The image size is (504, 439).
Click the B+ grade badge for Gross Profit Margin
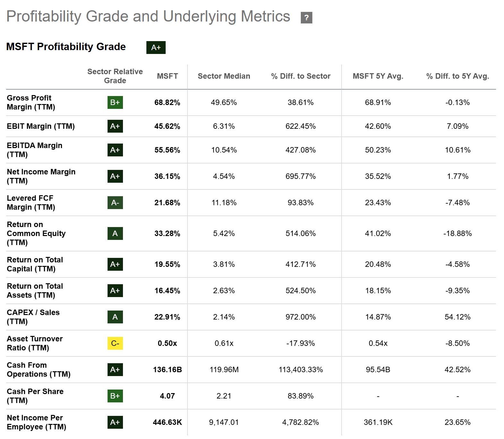[115, 102]
